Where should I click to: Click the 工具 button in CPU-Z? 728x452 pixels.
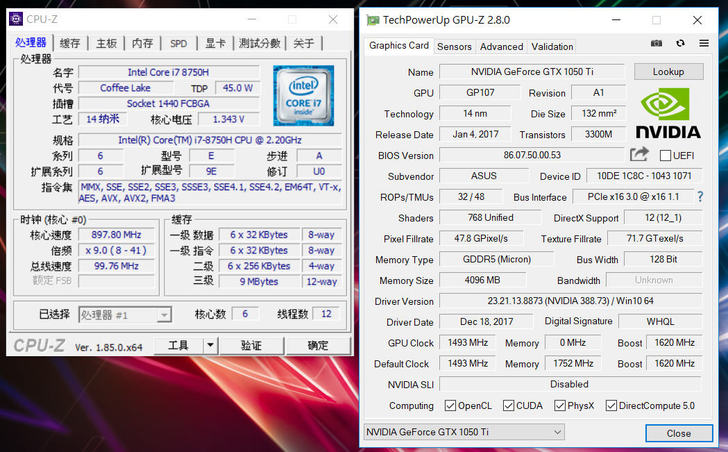point(178,345)
